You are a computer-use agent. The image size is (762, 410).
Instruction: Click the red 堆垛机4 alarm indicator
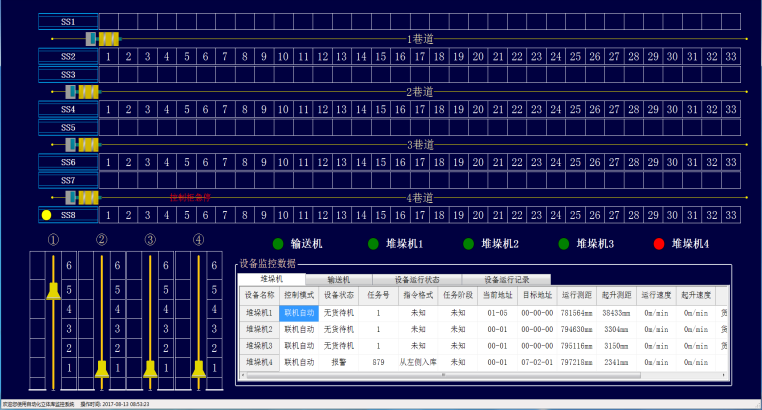659,243
